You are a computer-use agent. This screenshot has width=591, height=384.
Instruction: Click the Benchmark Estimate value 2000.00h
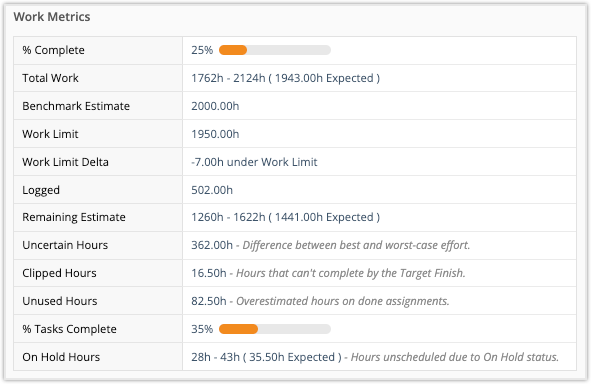(x=215, y=106)
